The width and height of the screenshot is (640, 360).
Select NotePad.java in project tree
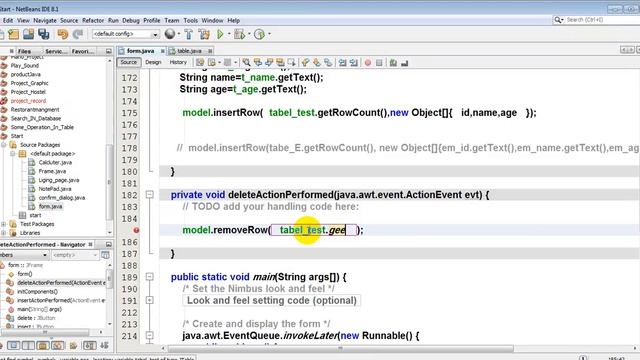[x=55, y=189]
